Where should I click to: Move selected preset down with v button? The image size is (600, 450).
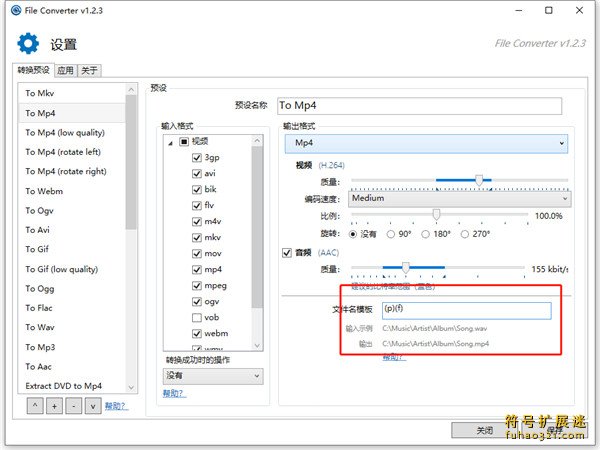[x=93, y=406]
